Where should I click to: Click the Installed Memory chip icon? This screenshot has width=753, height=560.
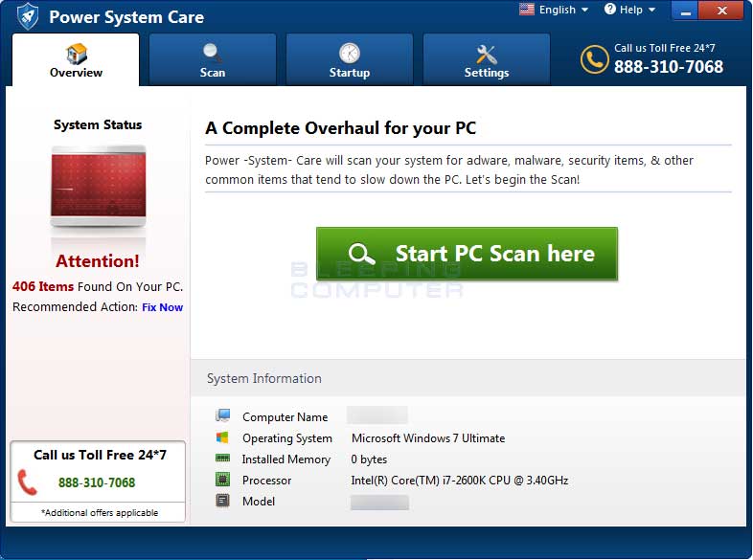click(223, 459)
